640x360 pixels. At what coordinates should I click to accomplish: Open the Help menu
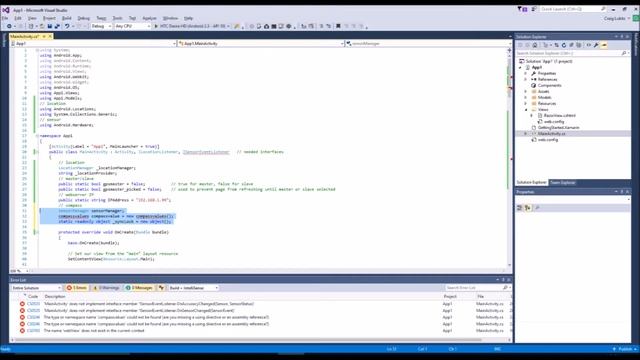(188, 18)
